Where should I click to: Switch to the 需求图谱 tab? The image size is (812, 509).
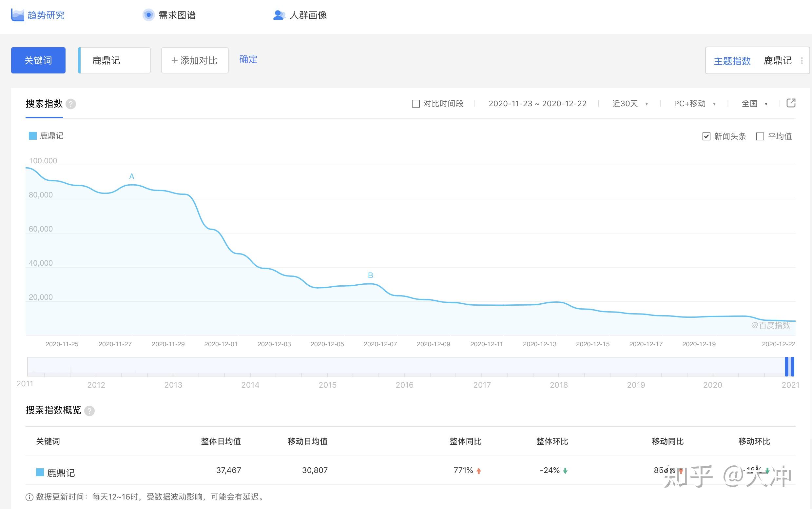177,15
